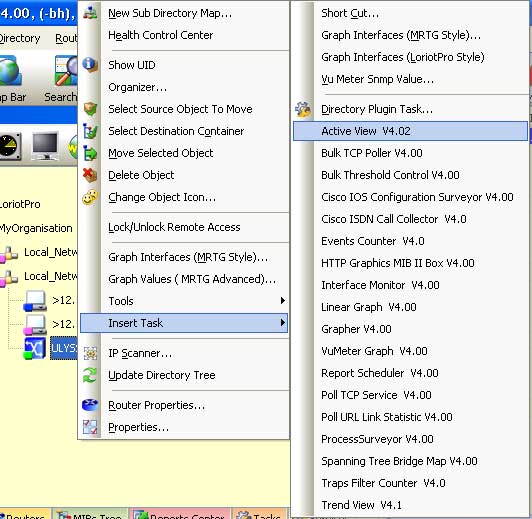The image size is (532, 519).
Task: Click the first >12. host computer icon
Action: pos(35,301)
